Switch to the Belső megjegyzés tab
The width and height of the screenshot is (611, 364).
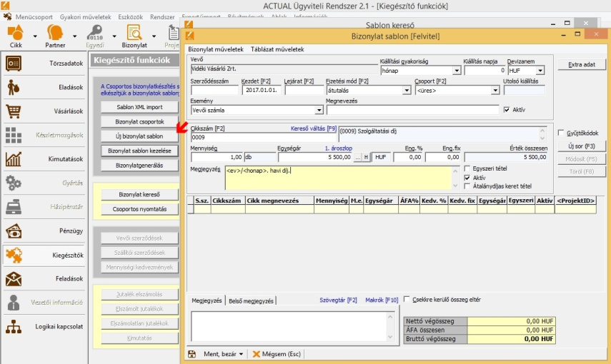tap(252, 300)
